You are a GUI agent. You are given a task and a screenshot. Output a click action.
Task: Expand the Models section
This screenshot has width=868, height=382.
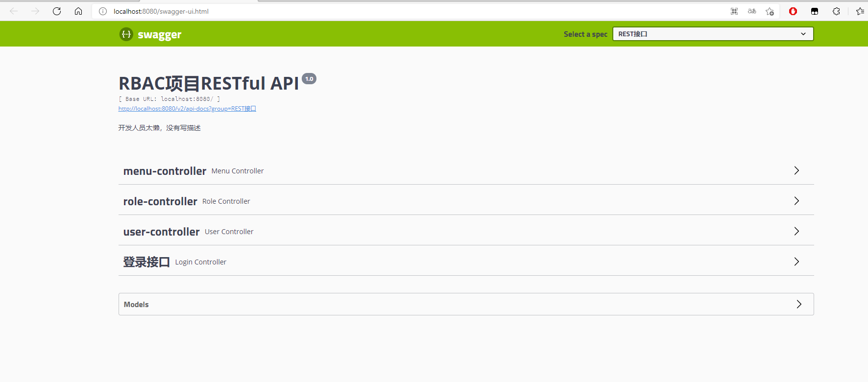[x=466, y=304]
